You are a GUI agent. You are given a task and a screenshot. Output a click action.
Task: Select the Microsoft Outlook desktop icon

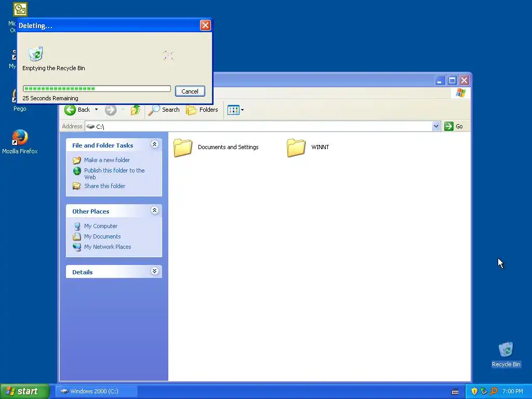pyautogui.click(x=20, y=9)
